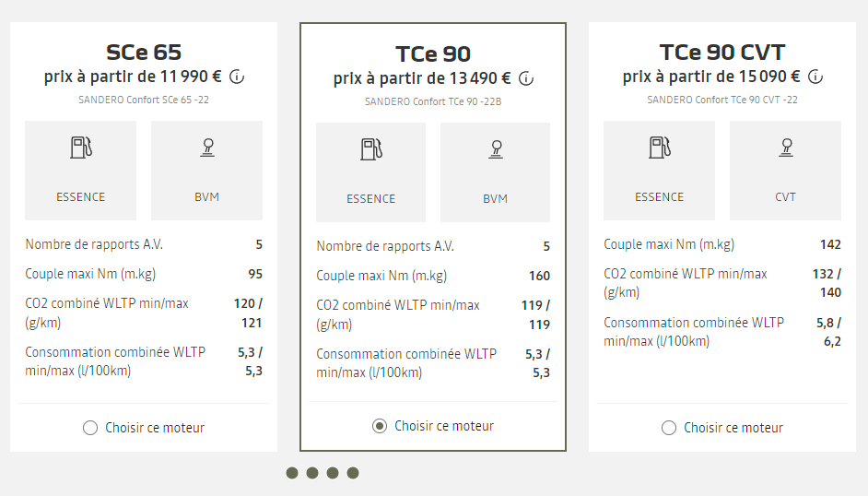Click the SCe 65 engine title

point(144,52)
